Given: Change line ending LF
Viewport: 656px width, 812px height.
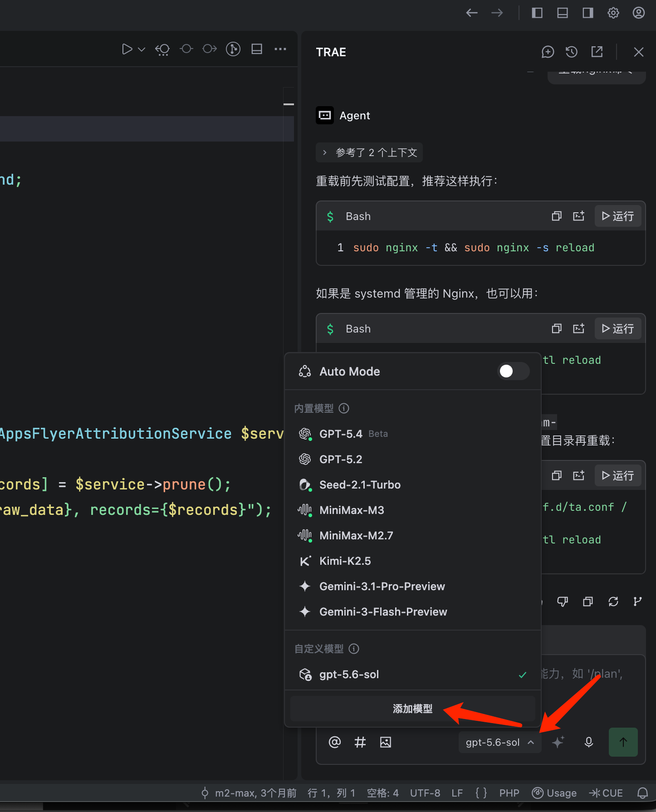Looking at the screenshot, I should (x=457, y=793).
